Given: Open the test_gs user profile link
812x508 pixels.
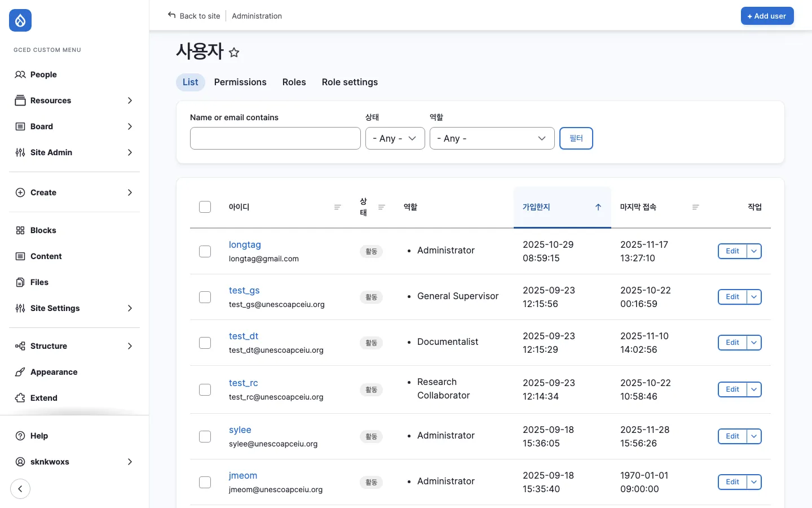Looking at the screenshot, I should coord(244,291).
